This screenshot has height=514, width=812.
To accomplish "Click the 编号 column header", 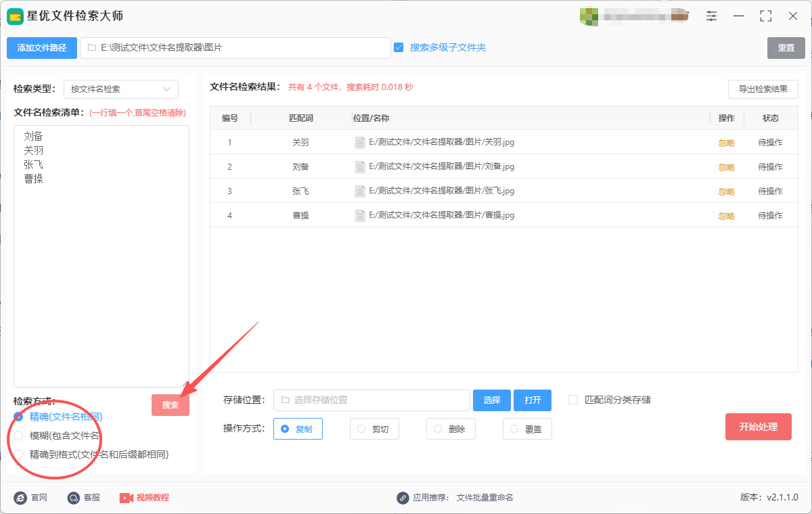I will point(230,118).
